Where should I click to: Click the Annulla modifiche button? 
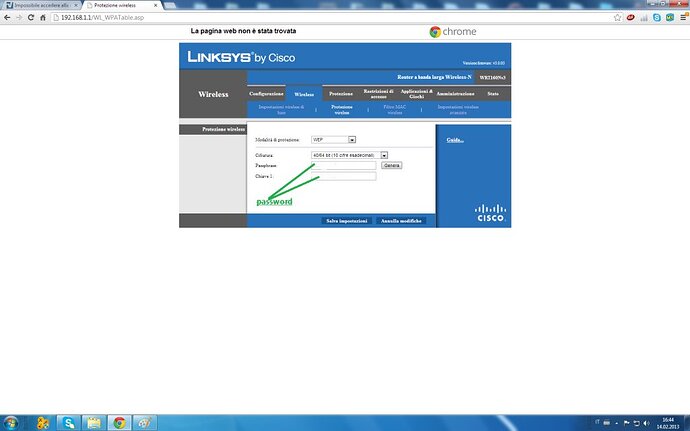pyautogui.click(x=402, y=220)
